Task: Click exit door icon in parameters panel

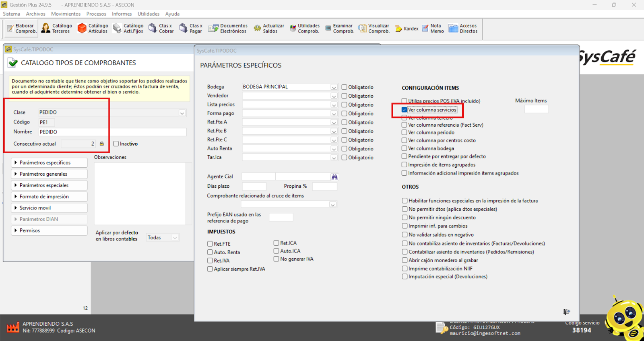Action: pyautogui.click(x=566, y=312)
